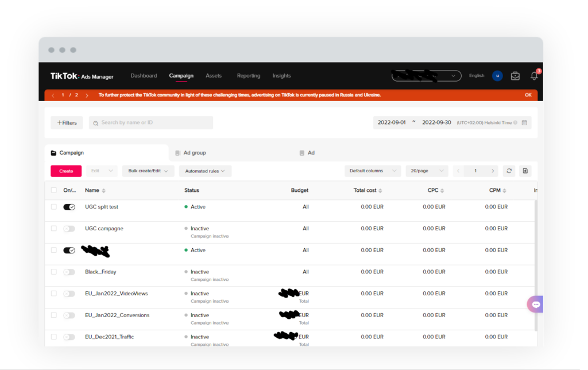This screenshot has width=588, height=370.
Task: Open the Insights menu
Action: (281, 76)
